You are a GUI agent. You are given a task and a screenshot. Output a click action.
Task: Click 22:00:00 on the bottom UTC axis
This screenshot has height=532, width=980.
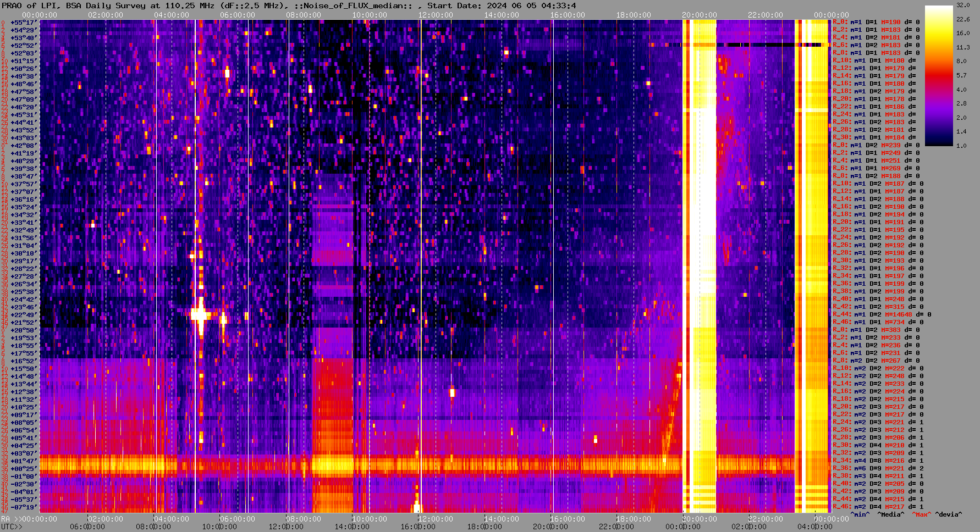pyautogui.click(x=616, y=527)
